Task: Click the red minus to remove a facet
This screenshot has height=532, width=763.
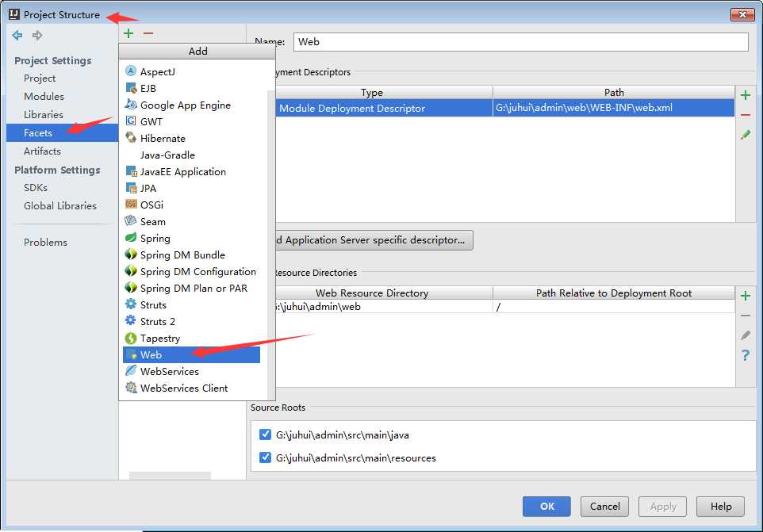Action: point(148,33)
